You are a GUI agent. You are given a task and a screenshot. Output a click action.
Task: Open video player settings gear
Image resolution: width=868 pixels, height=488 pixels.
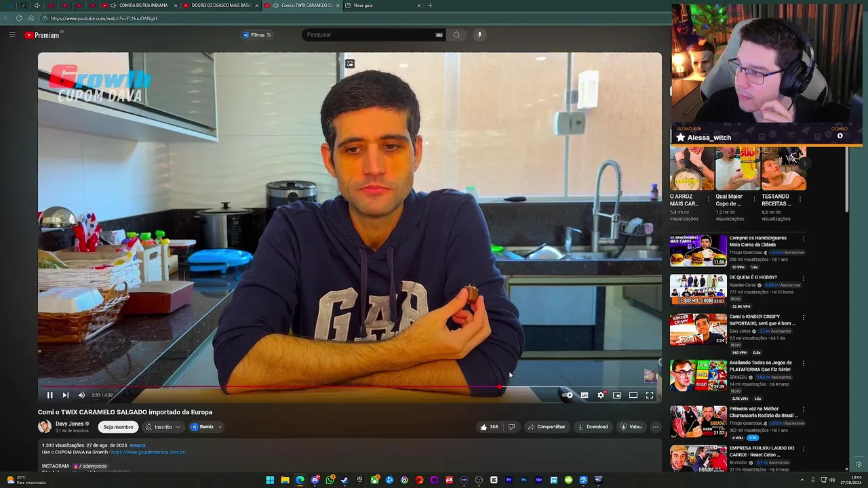click(x=601, y=395)
